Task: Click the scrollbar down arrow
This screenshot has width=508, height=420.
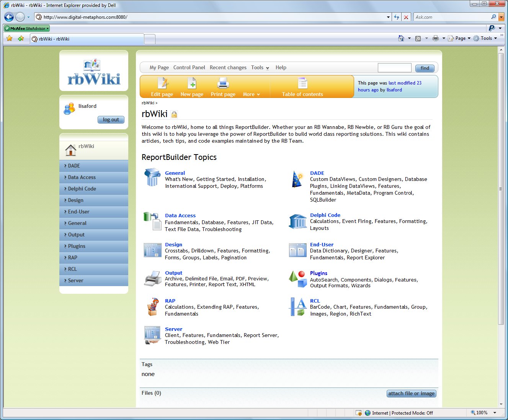Action: coord(501,404)
